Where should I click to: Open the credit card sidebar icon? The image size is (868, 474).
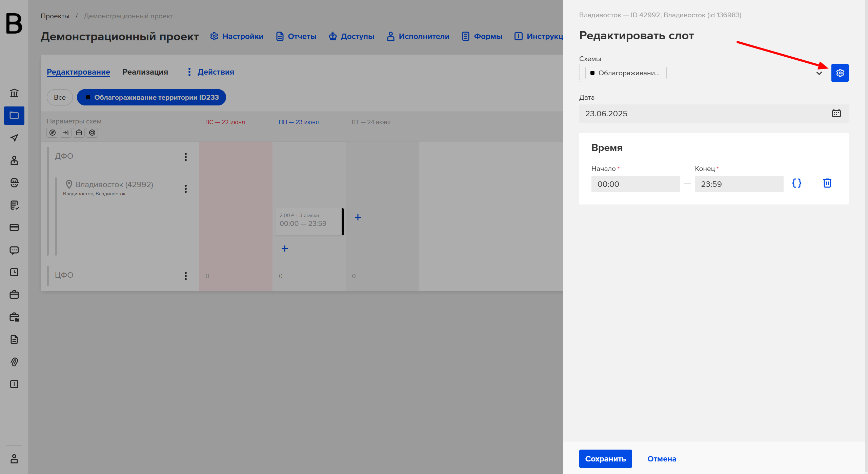click(14, 228)
